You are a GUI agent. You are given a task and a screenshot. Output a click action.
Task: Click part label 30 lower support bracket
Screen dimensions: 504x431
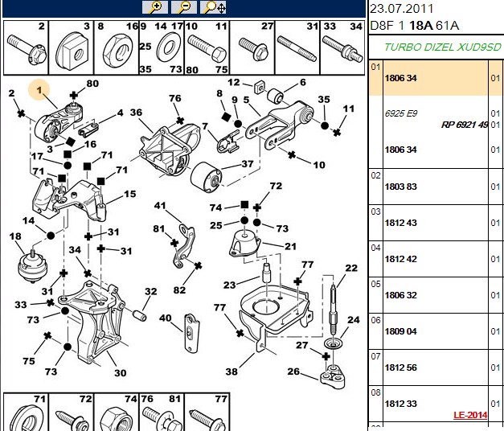(121, 373)
